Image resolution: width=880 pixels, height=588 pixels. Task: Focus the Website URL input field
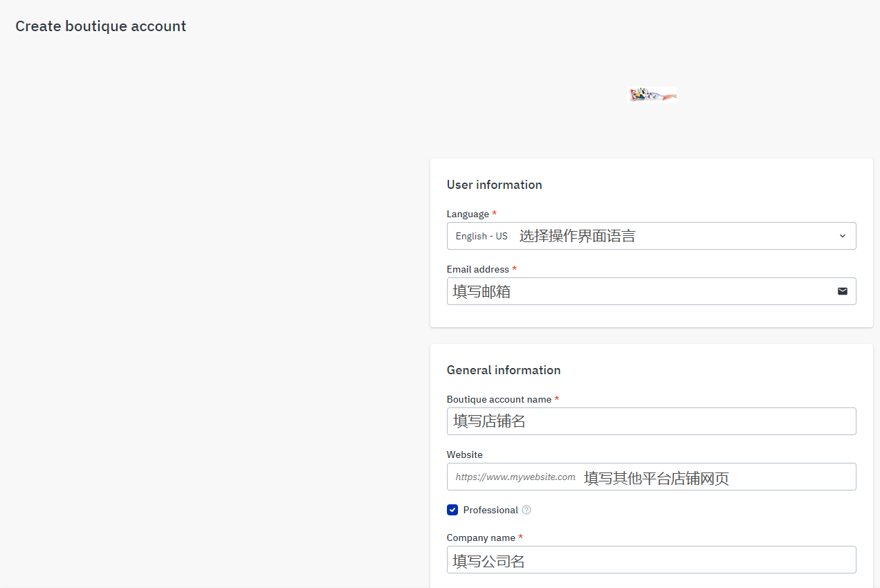[650, 477]
